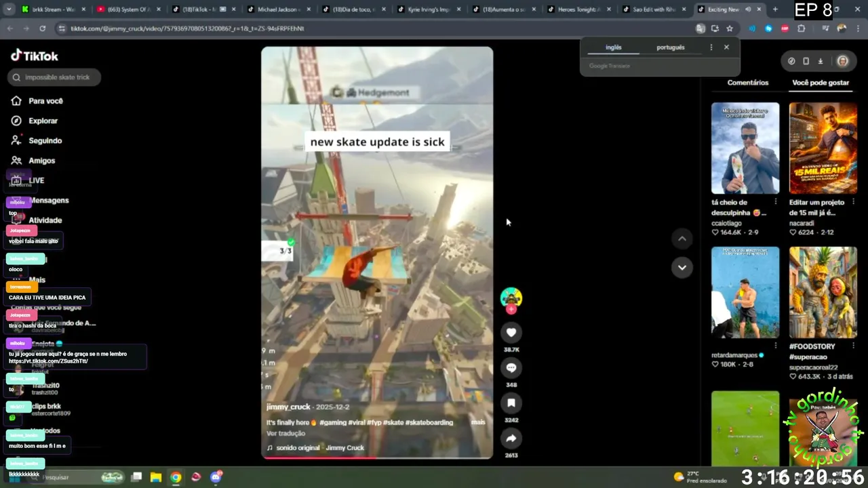Open options for tá cheio de desculpinha video
This screenshot has width=868, height=488.
pos(776,202)
